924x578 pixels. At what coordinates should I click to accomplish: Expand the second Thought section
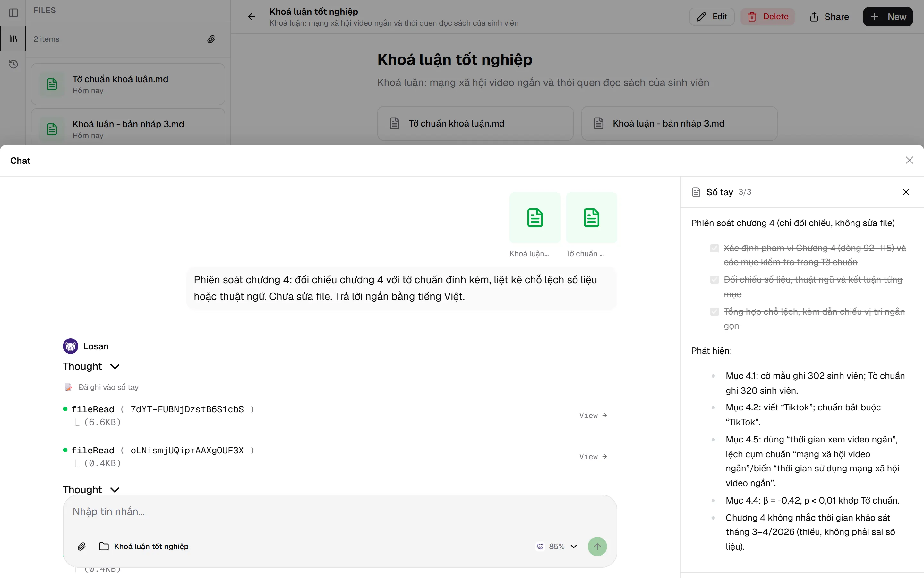pos(92,489)
